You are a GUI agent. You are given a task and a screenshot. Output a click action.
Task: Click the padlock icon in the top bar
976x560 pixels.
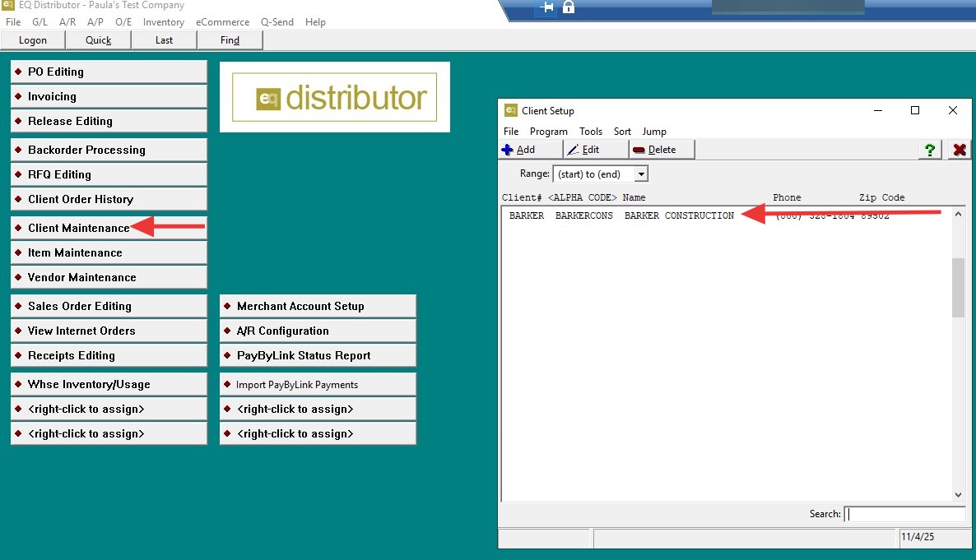pos(569,7)
